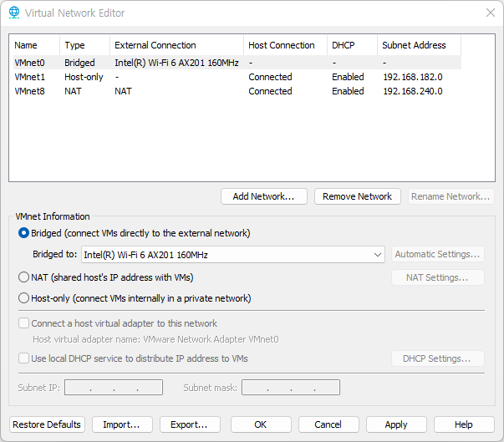Click Host Connection column header

[x=285, y=45]
